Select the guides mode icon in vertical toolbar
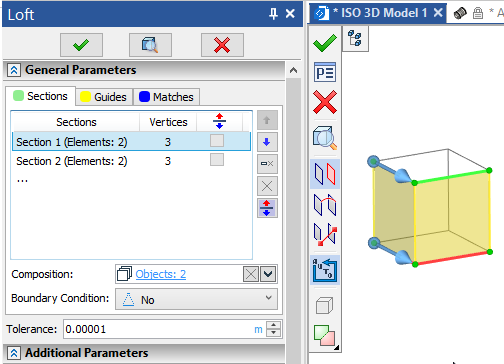This screenshot has height=364, width=504. pos(325,204)
